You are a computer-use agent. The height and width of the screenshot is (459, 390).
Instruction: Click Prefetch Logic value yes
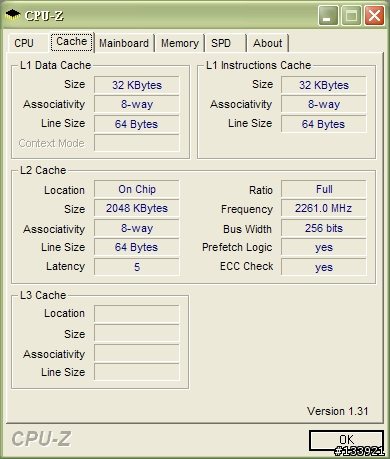(324, 247)
